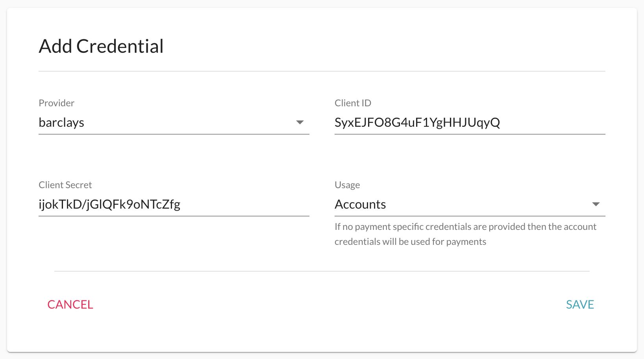Viewport: 644px width, 359px height.
Task: Focus the Client Secret input field
Action: pyautogui.click(x=174, y=204)
